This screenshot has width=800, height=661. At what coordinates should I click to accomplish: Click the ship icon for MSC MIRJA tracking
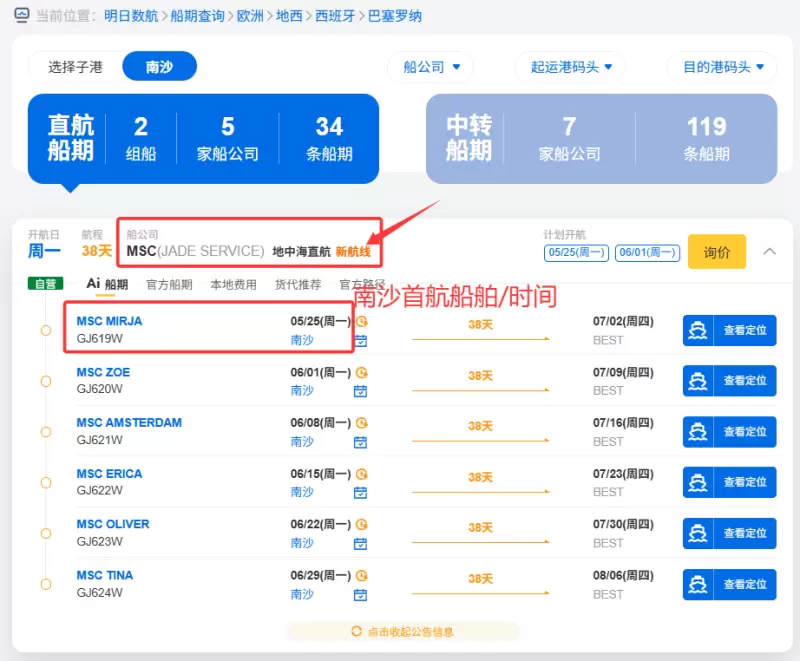697,330
